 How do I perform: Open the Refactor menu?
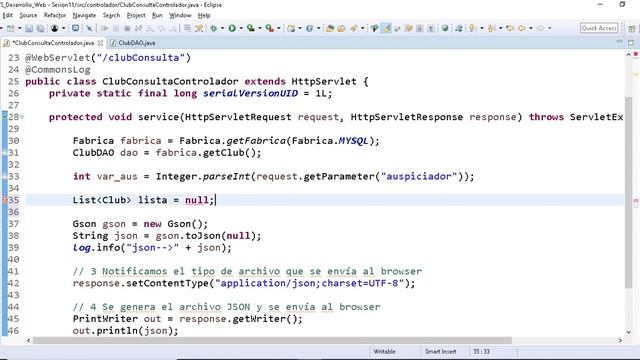55,16
